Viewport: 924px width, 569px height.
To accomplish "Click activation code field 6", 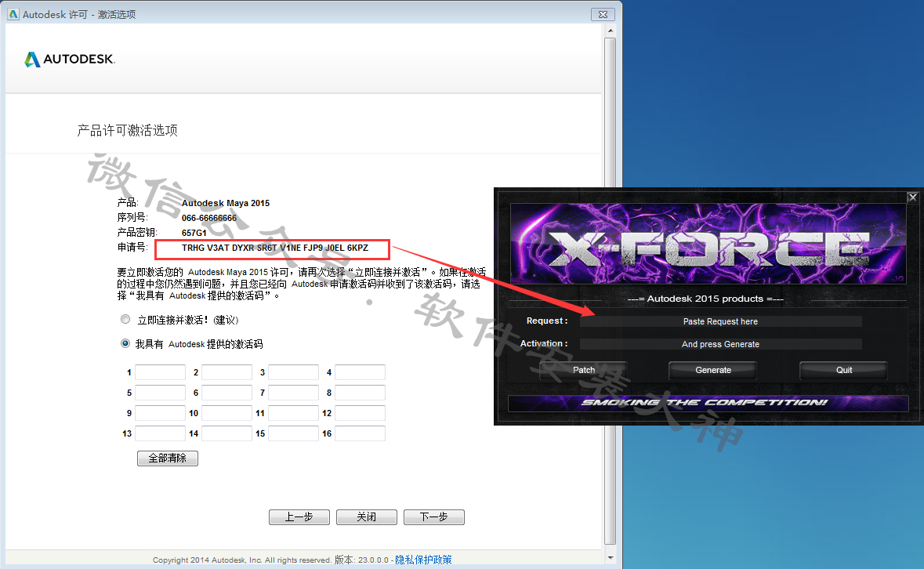I will click(x=226, y=393).
